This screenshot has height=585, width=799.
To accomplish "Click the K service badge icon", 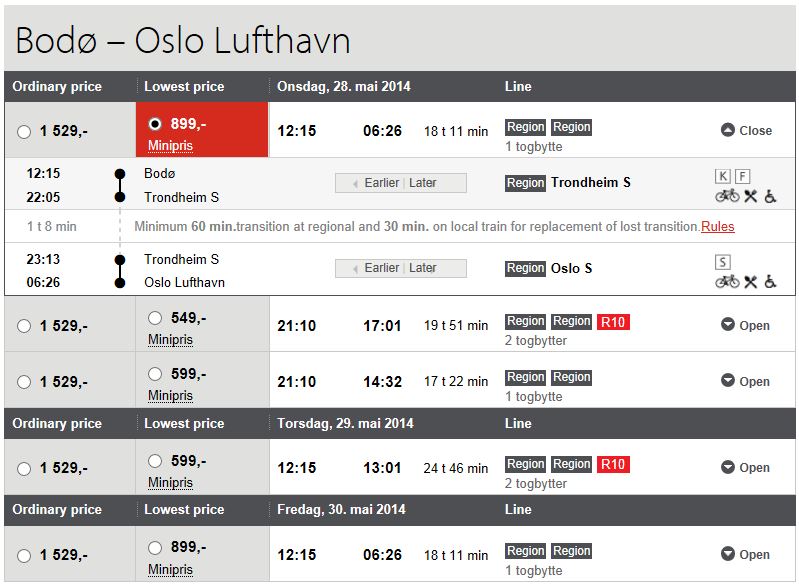I will coord(723,176).
